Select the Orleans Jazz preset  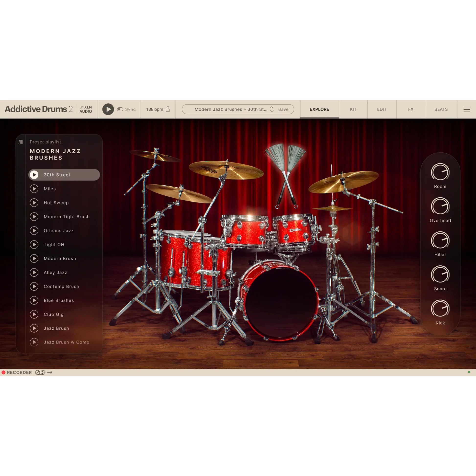click(x=59, y=231)
